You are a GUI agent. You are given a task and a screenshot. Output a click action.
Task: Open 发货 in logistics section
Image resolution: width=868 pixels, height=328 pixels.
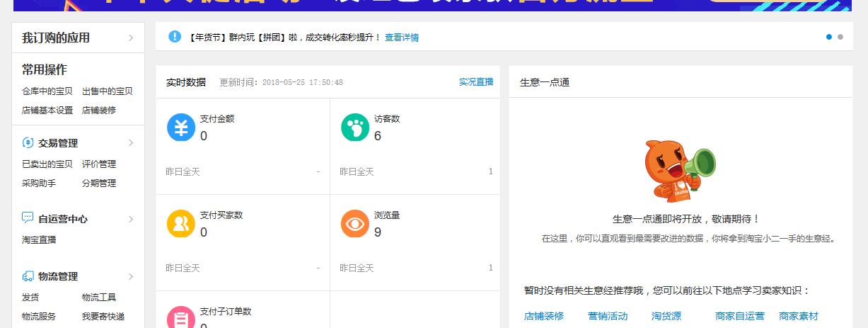pyautogui.click(x=30, y=298)
